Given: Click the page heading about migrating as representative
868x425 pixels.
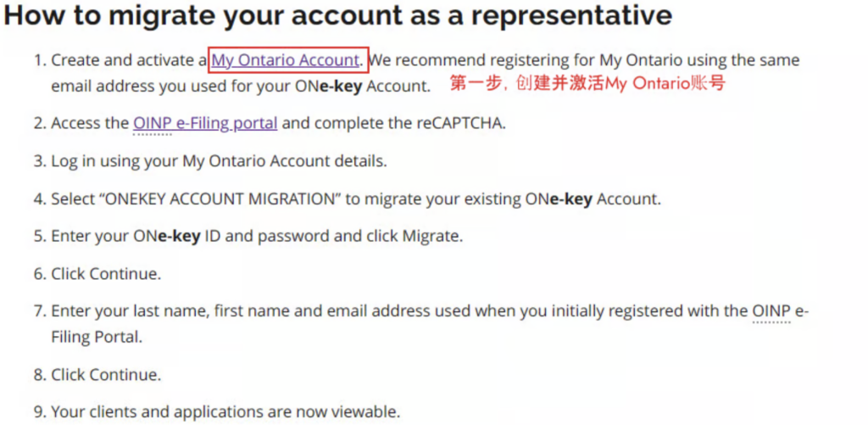Looking at the screenshot, I should click(337, 16).
